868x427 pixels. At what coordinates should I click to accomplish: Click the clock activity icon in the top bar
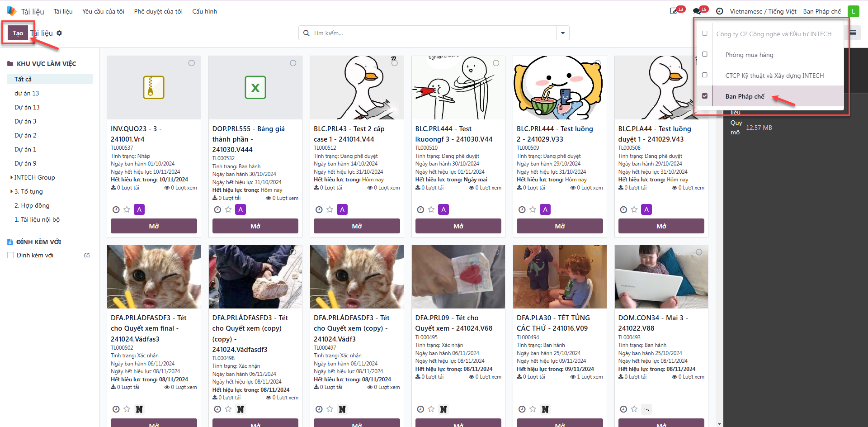tap(720, 11)
